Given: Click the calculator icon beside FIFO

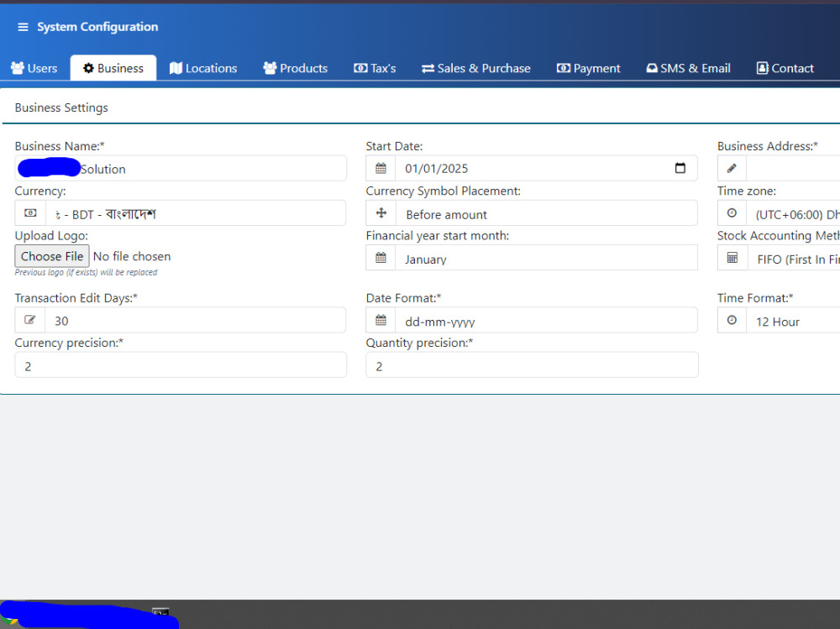Looking at the screenshot, I should pyautogui.click(x=732, y=259).
